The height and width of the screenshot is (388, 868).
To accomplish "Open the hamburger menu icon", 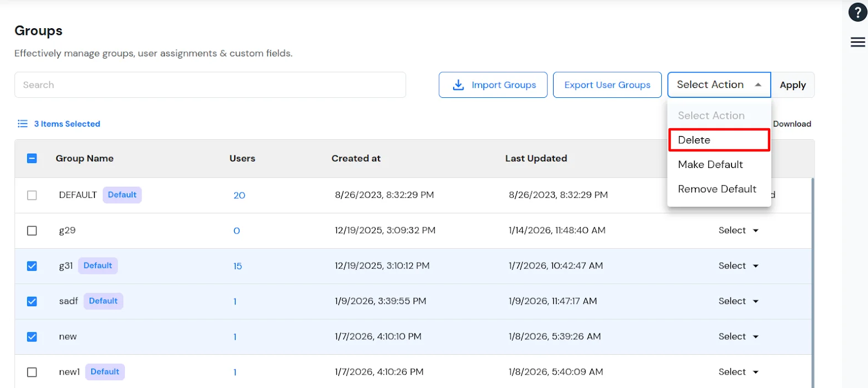I will pos(858,42).
